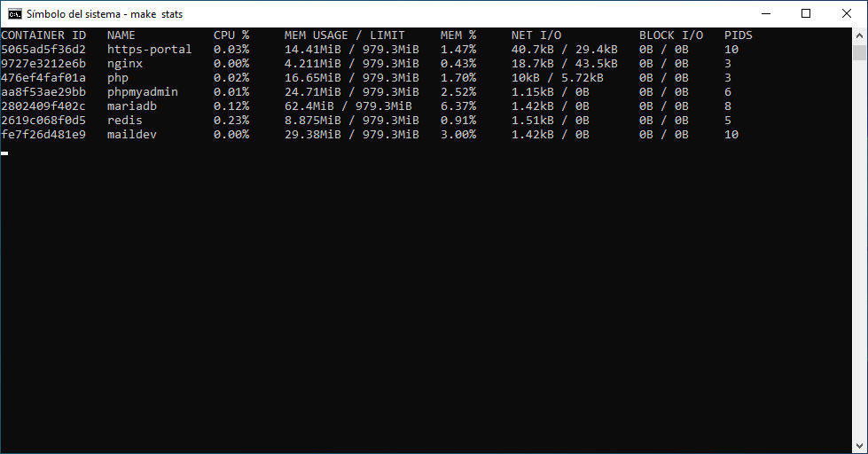Click the maildev container name
868x454 pixels.
[132, 135]
